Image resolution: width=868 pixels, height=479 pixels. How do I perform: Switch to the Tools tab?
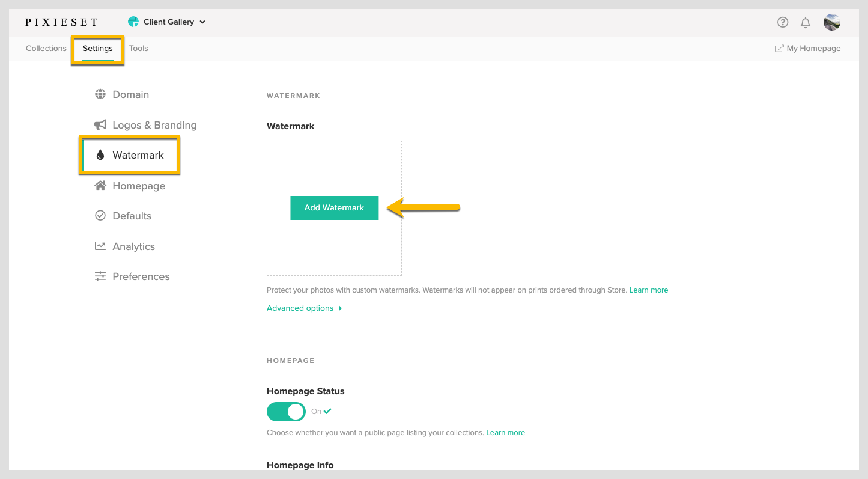(139, 49)
